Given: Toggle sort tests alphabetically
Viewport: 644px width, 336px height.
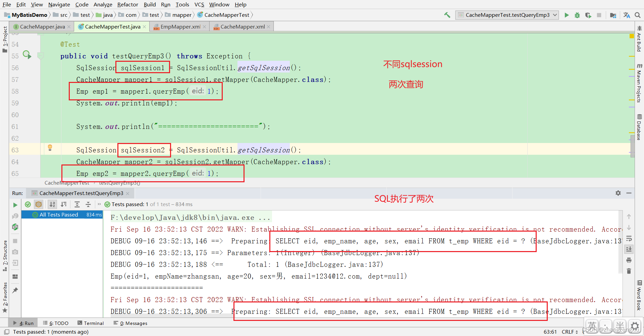Looking at the screenshot, I should click(x=52, y=204).
